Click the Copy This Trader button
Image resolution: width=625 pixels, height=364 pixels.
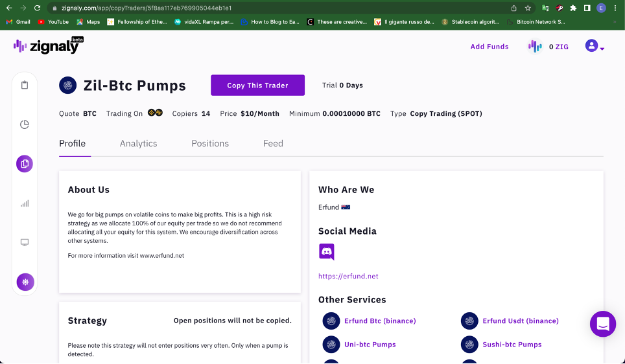(x=257, y=85)
